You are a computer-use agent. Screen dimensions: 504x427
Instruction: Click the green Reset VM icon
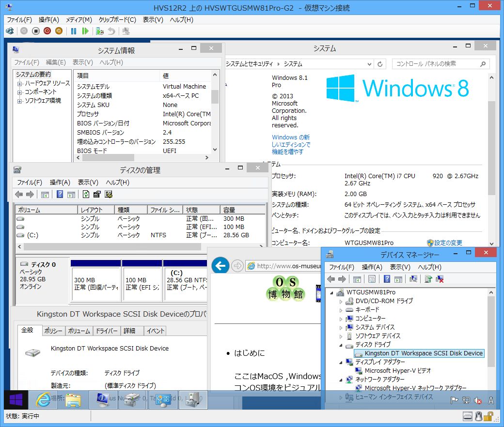click(x=85, y=31)
